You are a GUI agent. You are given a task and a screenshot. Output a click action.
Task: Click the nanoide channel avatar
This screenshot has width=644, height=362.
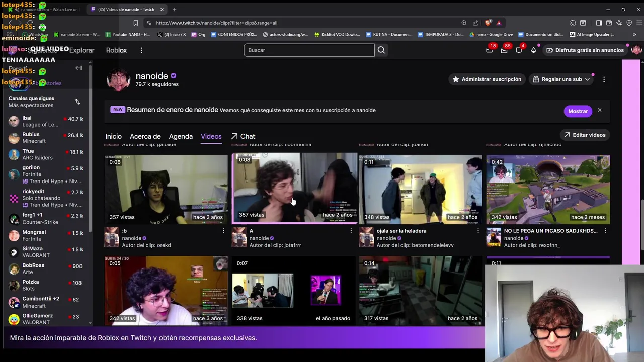coord(118,79)
